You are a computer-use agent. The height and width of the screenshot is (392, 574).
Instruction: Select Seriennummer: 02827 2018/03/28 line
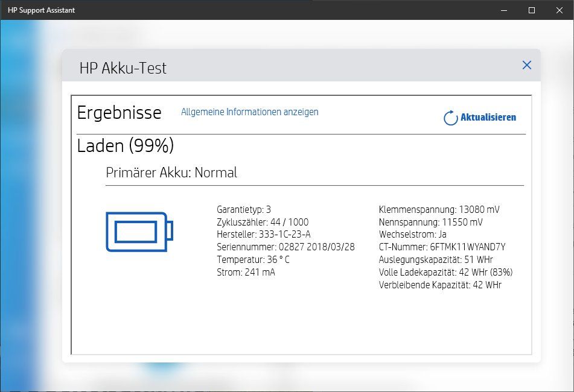click(x=285, y=247)
